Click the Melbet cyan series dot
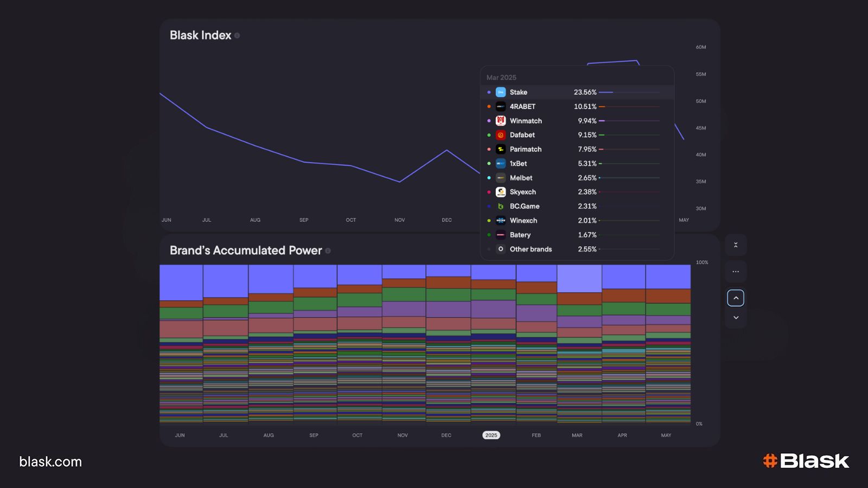Viewport: 868px width, 488px height. tap(489, 178)
